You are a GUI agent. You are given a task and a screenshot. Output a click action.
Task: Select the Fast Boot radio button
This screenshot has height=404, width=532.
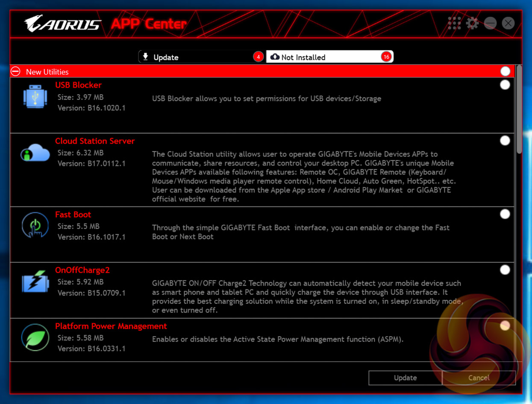(505, 214)
